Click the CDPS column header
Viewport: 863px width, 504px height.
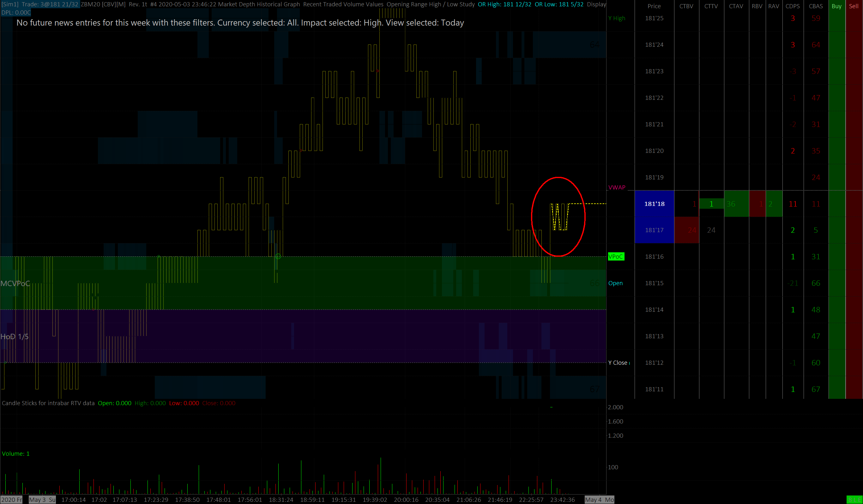click(x=793, y=6)
